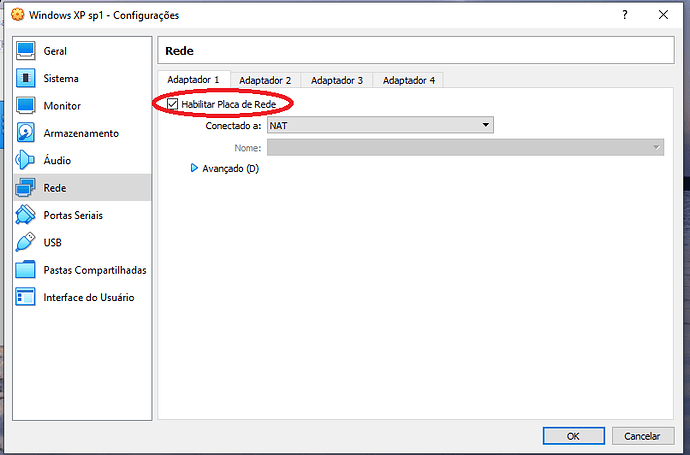Switch to Adaptador 3 tab
Image resolution: width=690 pixels, height=455 pixels.
click(337, 81)
